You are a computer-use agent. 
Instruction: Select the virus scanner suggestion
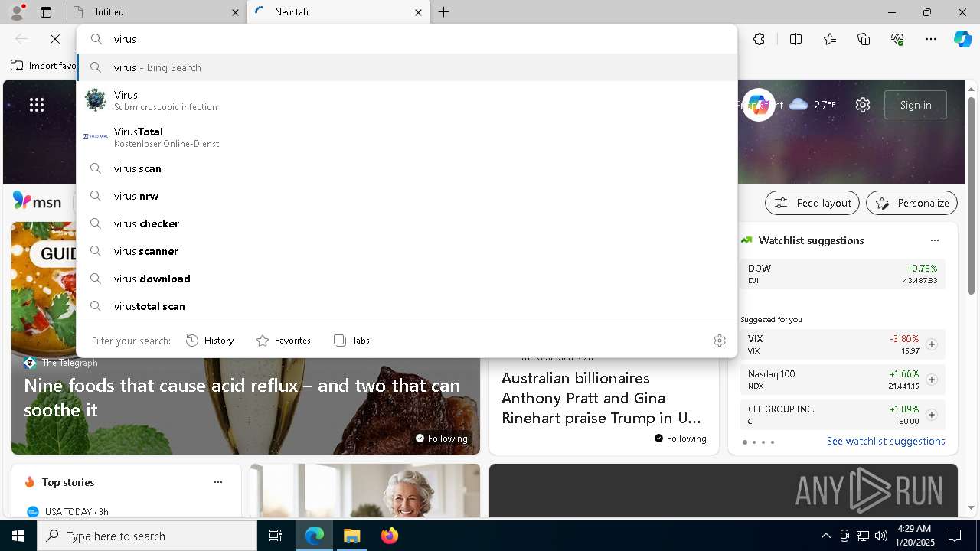pyautogui.click(x=407, y=251)
